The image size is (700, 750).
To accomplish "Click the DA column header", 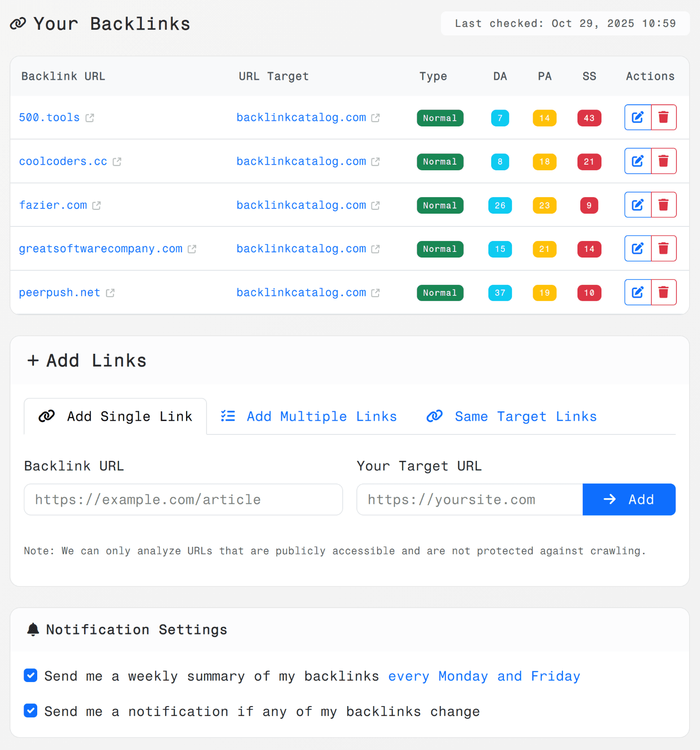I will pos(500,76).
